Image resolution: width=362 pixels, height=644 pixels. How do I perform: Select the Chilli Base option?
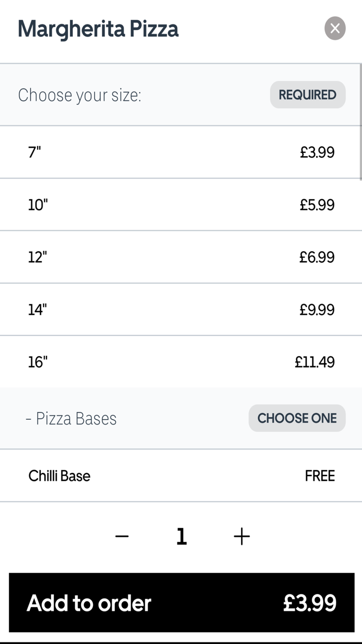click(x=181, y=476)
